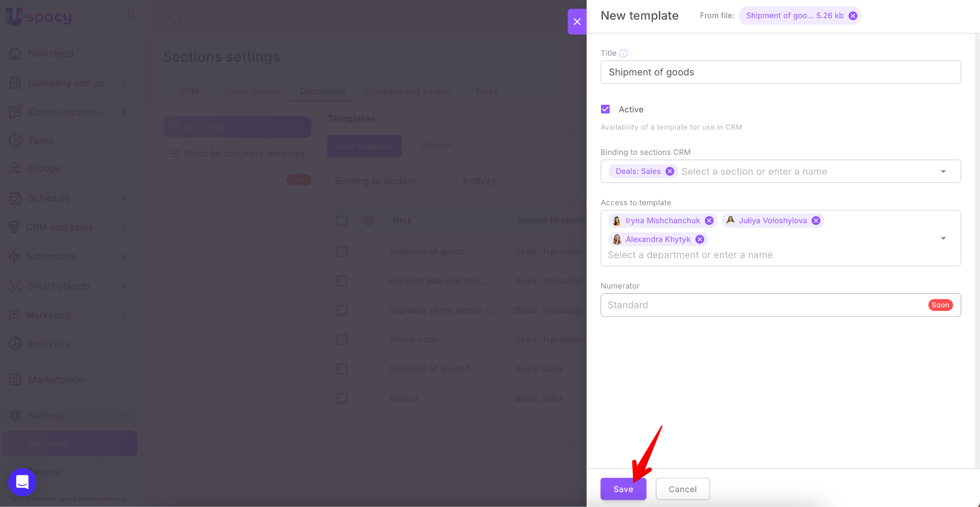This screenshot has width=980, height=507.
Task: Remove Juliya Voloshylova from template access
Action: pyautogui.click(x=816, y=220)
